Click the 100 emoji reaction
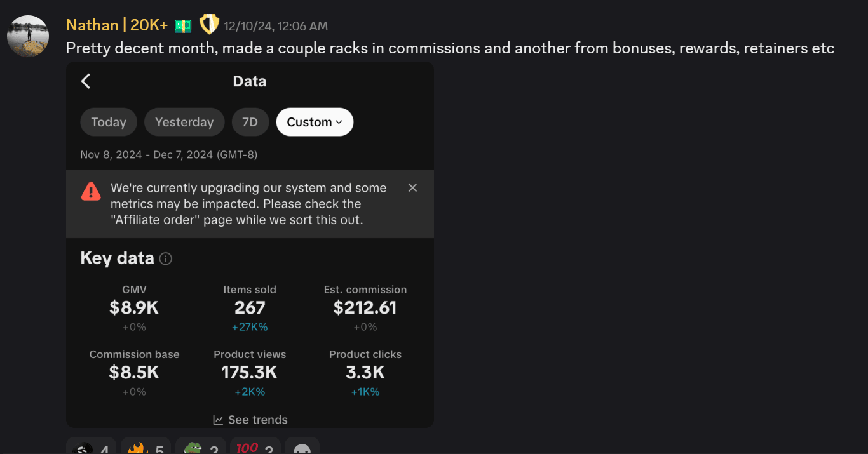868x454 pixels. pos(255,448)
